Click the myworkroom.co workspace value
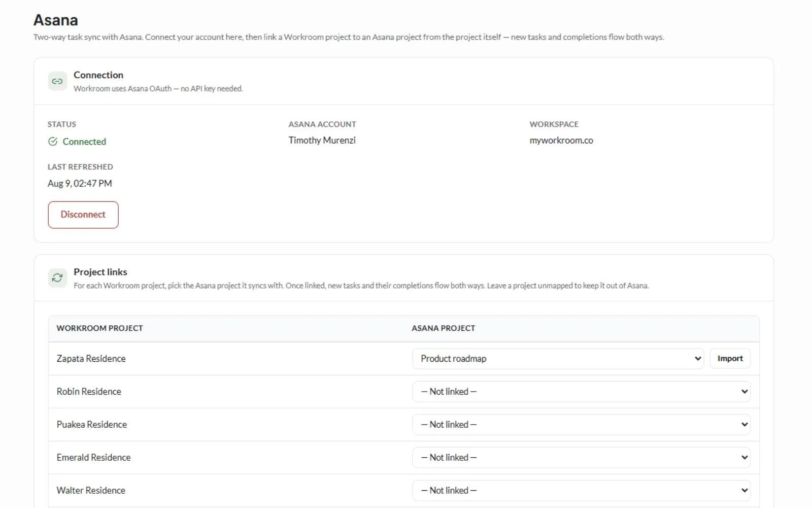 tap(561, 141)
